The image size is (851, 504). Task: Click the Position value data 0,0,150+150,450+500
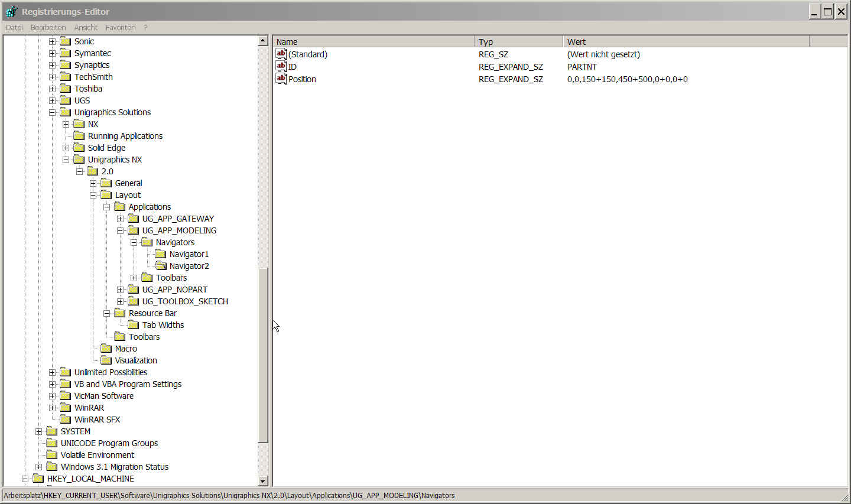pos(628,79)
